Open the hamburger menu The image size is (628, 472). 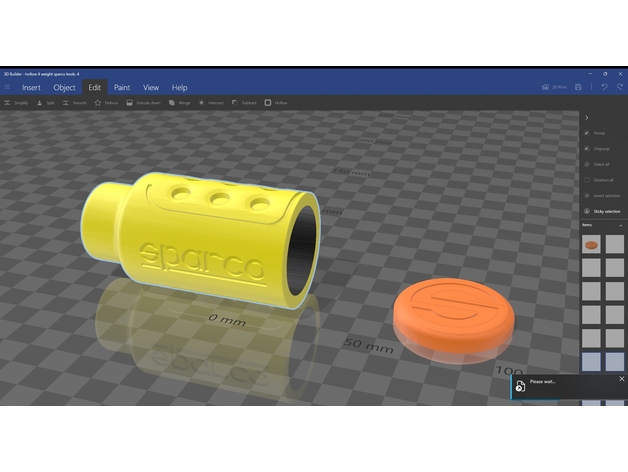tap(7, 87)
